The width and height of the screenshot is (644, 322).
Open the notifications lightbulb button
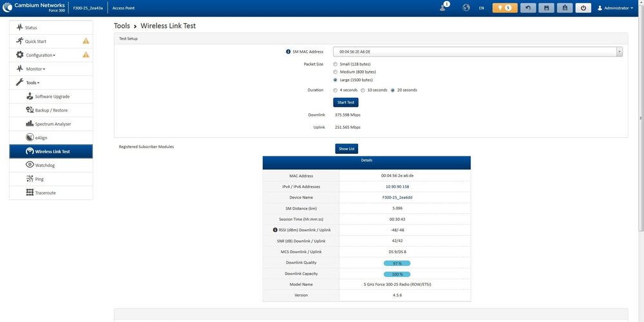504,8
